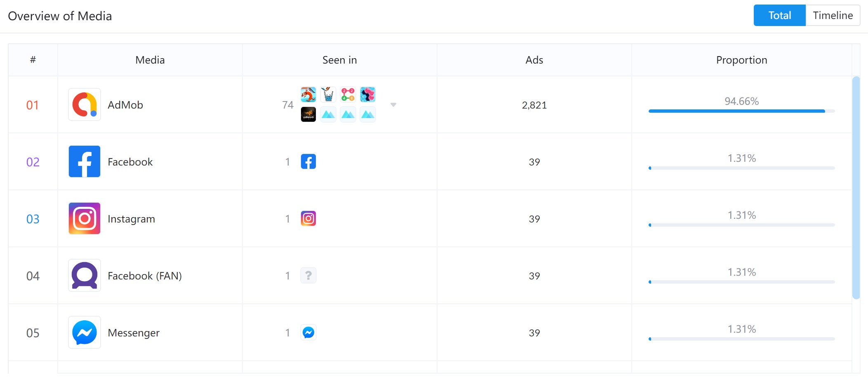Open the small Facebook app icon in Seen in

pyautogui.click(x=308, y=161)
